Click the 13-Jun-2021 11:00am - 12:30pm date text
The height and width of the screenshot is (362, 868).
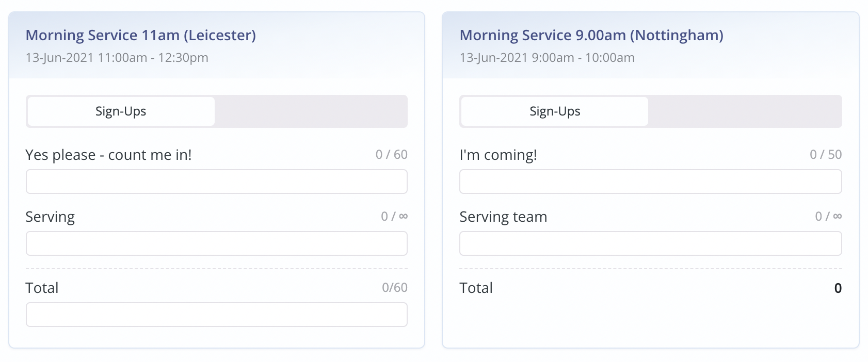117,58
